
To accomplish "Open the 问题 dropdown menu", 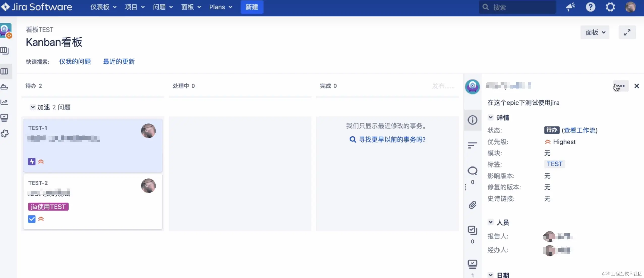I will click(163, 7).
